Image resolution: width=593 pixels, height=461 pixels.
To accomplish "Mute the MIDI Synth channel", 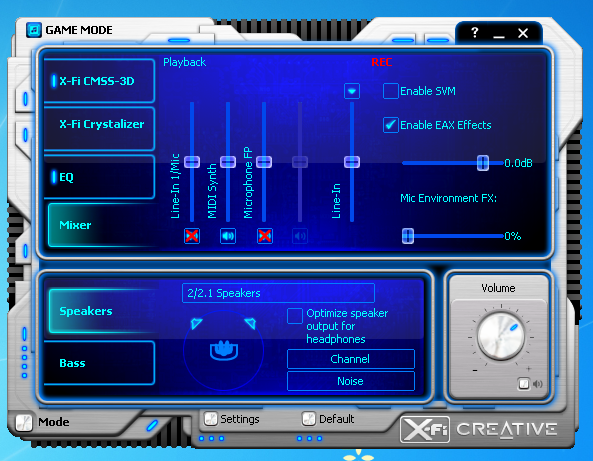I will (228, 236).
